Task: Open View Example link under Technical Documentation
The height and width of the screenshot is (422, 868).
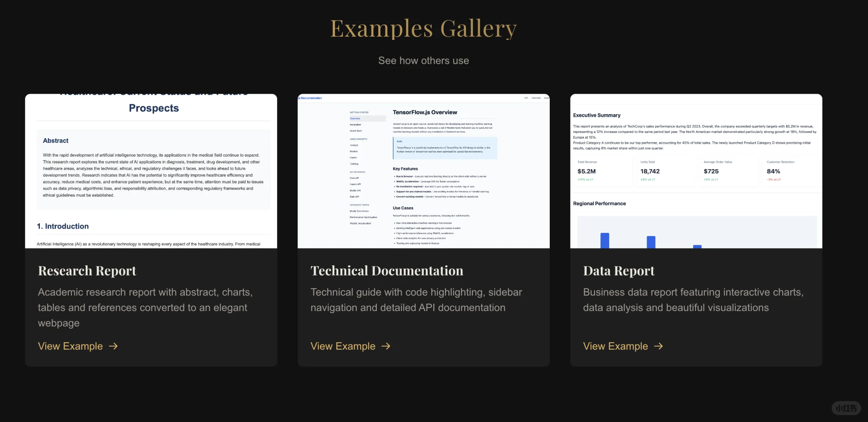Action: pyautogui.click(x=343, y=346)
